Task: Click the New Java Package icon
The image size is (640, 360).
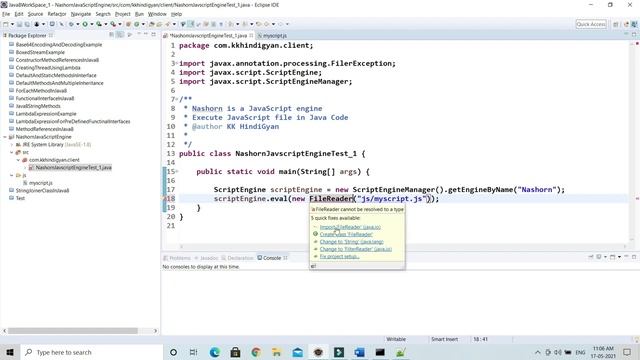Action: (128, 24)
